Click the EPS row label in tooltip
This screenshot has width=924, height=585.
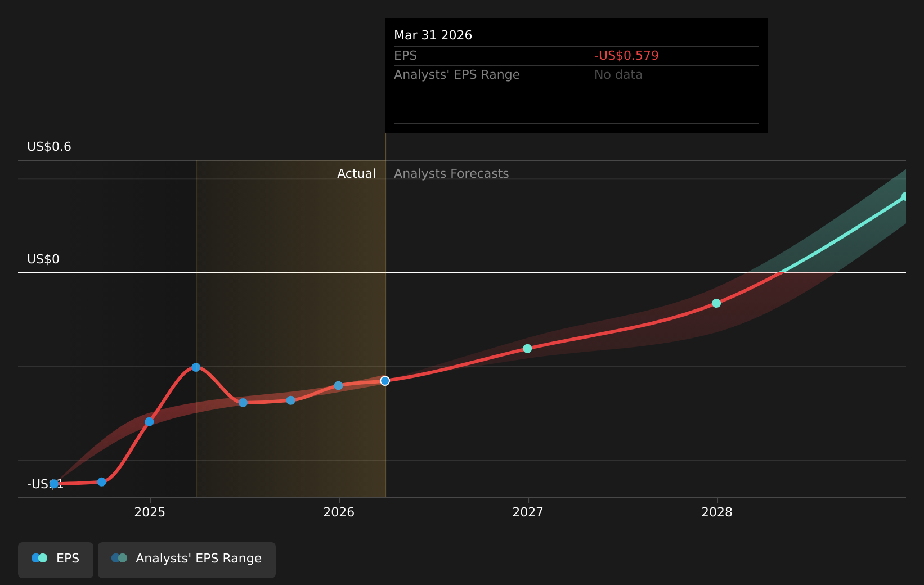tap(405, 56)
